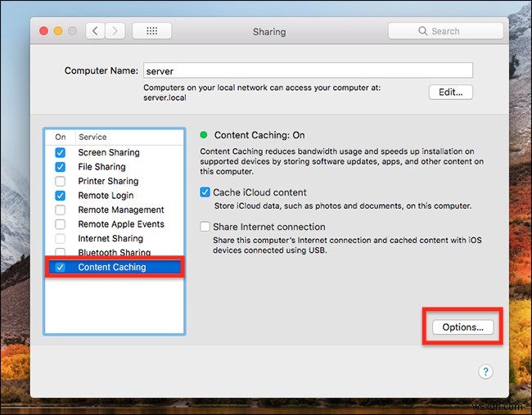Select File Sharing in the service list
Screen dimensions: 532x415
coord(101,167)
